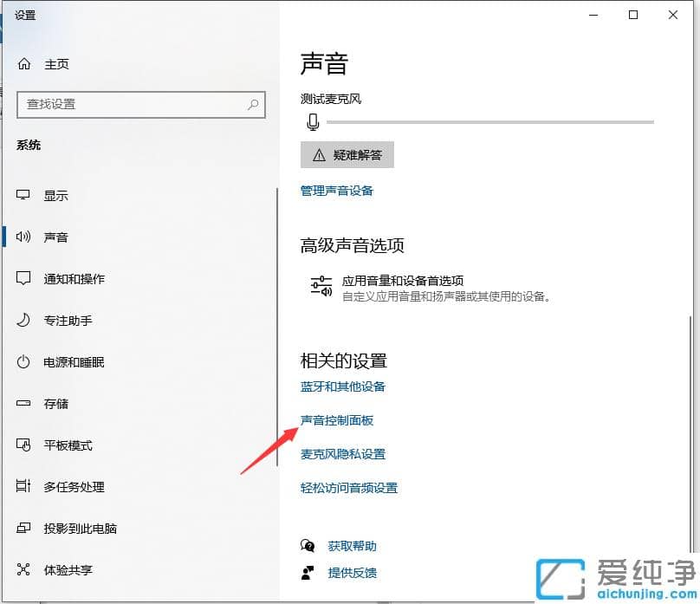Click 获取帮助 to get help
Screen dimensions: 700x604
coord(352,546)
